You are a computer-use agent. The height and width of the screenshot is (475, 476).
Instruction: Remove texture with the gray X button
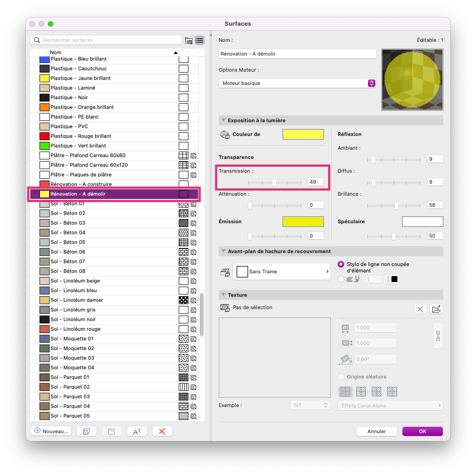point(420,309)
